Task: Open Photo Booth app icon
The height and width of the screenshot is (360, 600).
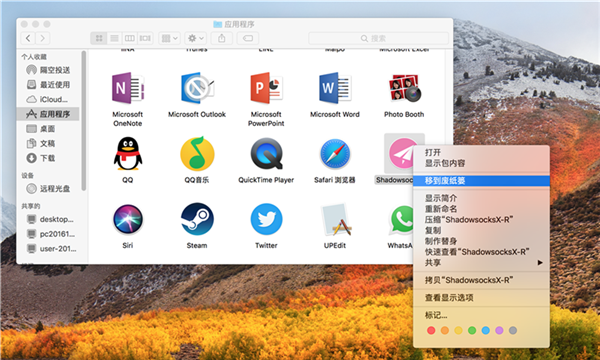Action: click(404, 88)
